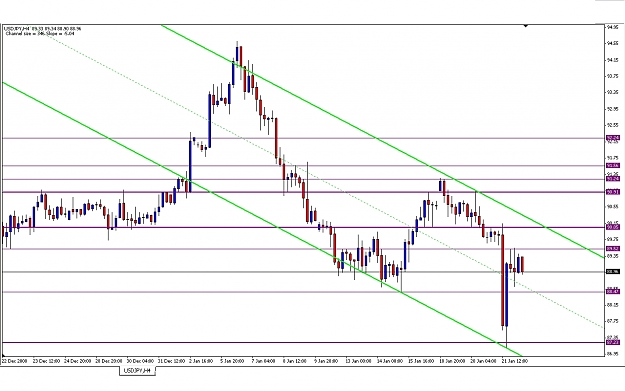Click the 2 Jan 16:00 time axis label
Viewport: 625px width, 391px height.
click(x=201, y=361)
